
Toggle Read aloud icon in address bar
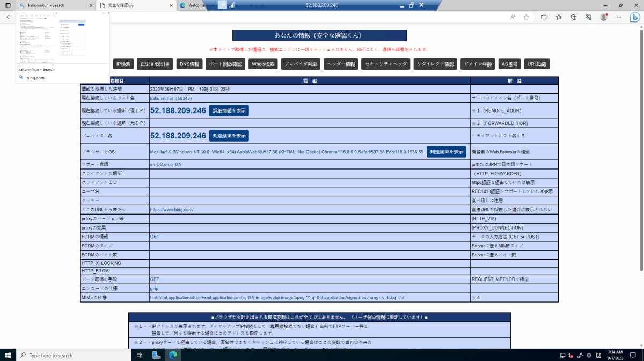(513, 17)
